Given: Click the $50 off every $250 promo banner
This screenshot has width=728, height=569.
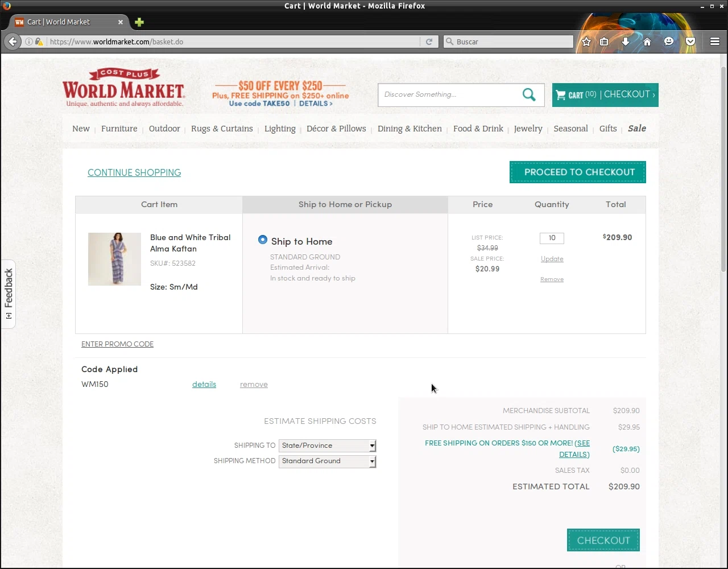Looking at the screenshot, I should click(280, 93).
